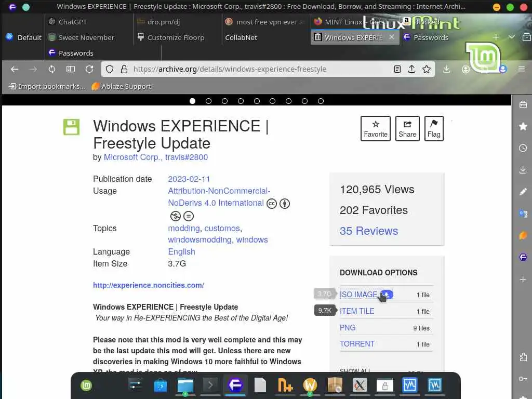Image resolution: width=532 pixels, height=399 pixels.
Task: Switch to the Sweet November tab
Action: tap(89, 37)
